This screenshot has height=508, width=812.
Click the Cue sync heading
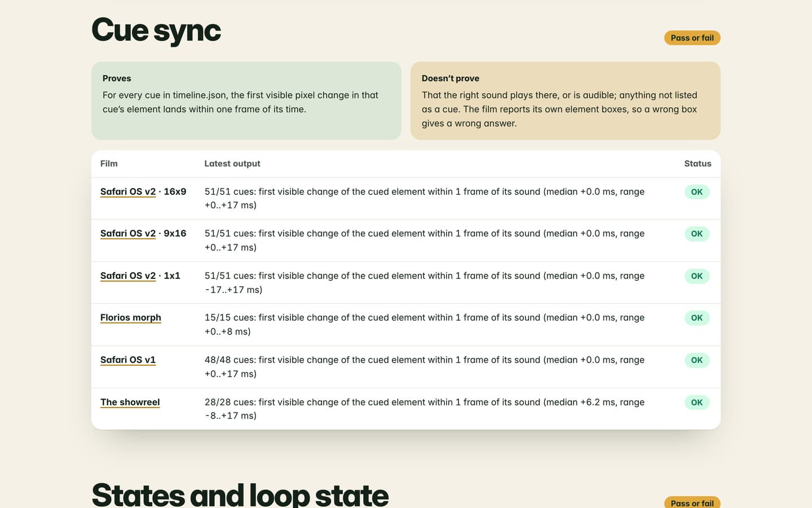coord(156,30)
